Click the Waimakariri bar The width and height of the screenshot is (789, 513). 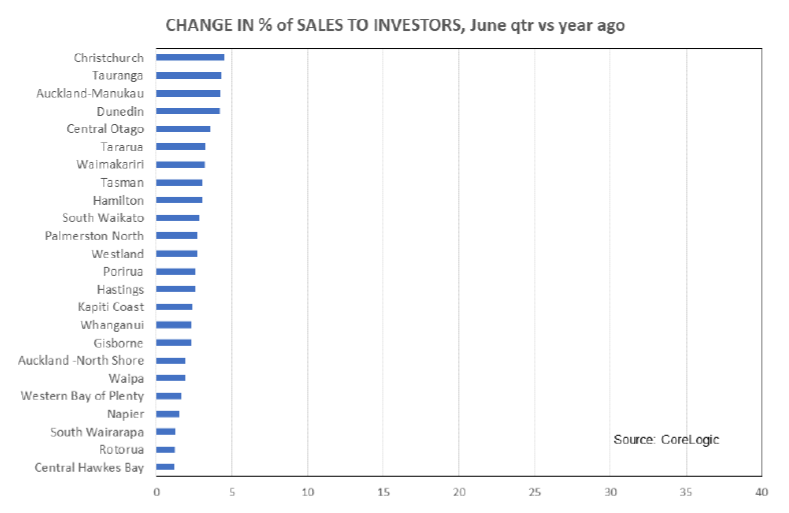[x=180, y=164]
